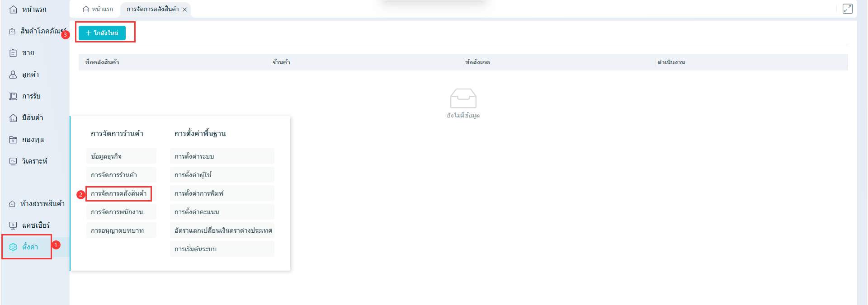Viewport: 868px width, 305px height.
Task: Click the ชื่อคลังสินค้า column header
Action: pos(102,62)
